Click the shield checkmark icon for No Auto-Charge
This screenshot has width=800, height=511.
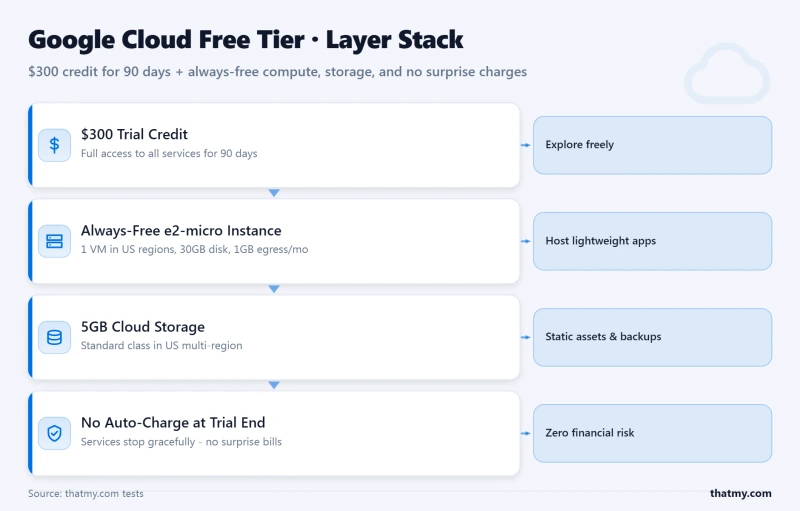pyautogui.click(x=55, y=433)
